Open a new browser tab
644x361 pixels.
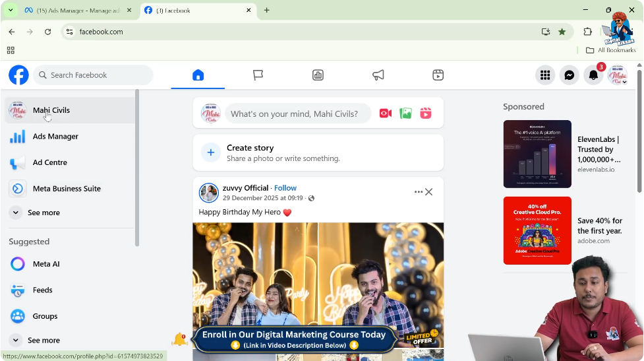point(266,11)
